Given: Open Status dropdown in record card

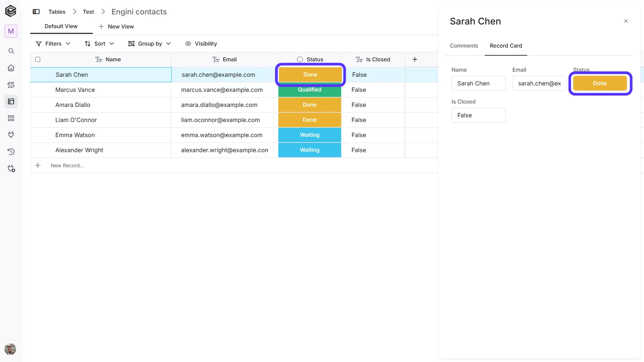Looking at the screenshot, I should [x=600, y=83].
